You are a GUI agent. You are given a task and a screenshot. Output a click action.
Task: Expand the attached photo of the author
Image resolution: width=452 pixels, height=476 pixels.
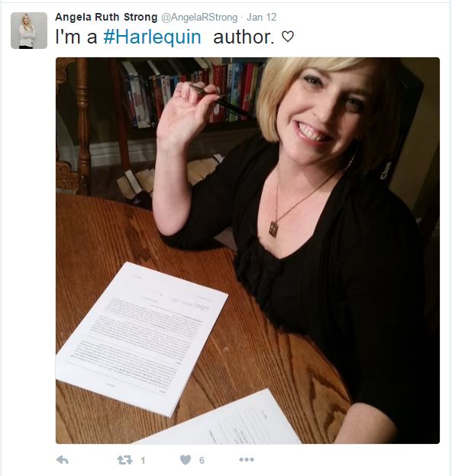[247, 251]
